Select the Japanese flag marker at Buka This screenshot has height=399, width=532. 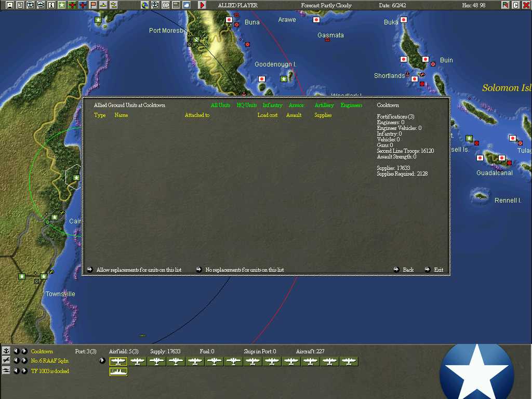[403, 20]
